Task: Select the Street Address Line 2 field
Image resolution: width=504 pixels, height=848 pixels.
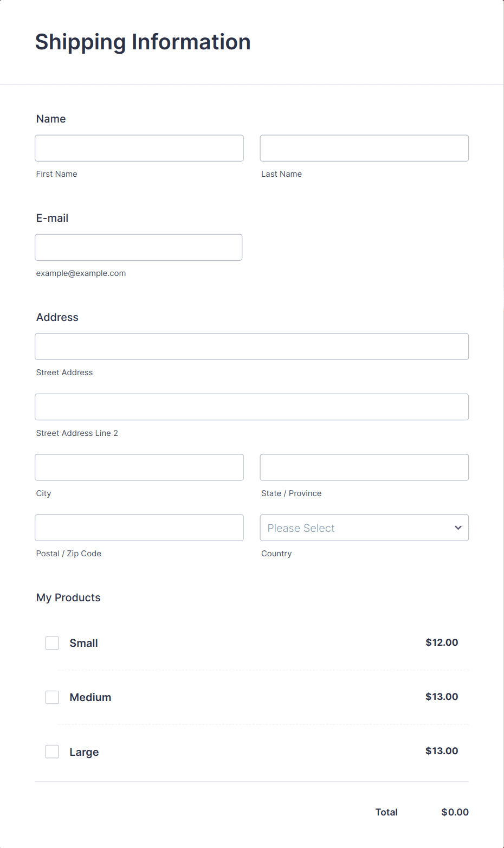Action: pos(251,407)
